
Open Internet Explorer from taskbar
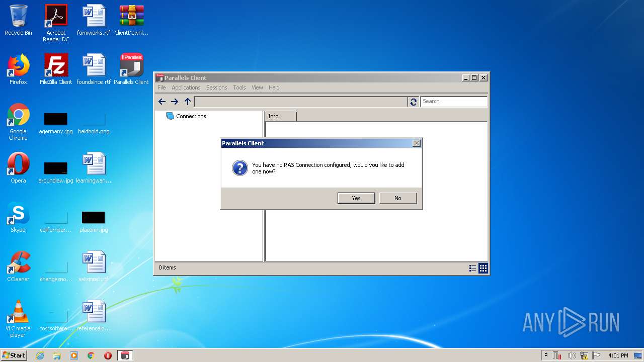40,355
